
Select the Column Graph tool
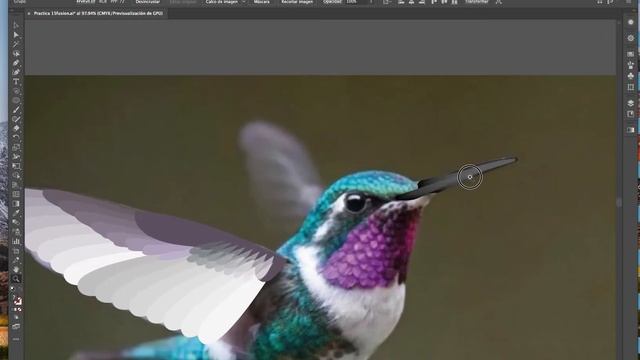click(16, 241)
